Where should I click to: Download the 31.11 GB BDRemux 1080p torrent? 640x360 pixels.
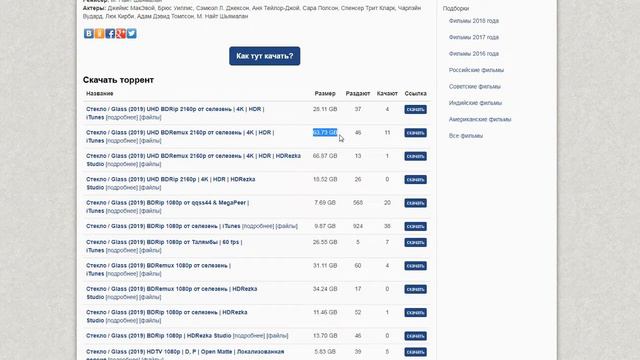tap(416, 266)
